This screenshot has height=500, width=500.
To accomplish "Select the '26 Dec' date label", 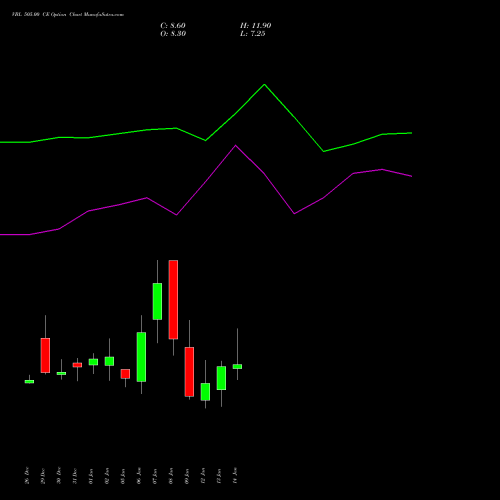I will tap(27, 476).
